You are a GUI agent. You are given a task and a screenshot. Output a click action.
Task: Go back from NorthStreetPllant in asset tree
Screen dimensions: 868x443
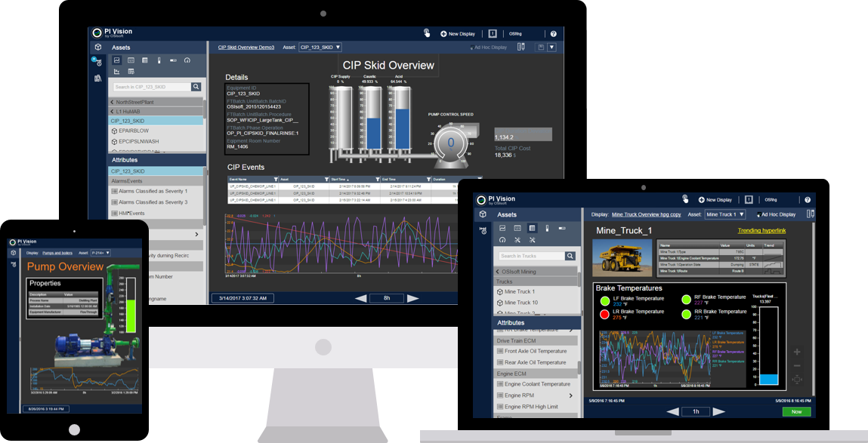(x=113, y=103)
